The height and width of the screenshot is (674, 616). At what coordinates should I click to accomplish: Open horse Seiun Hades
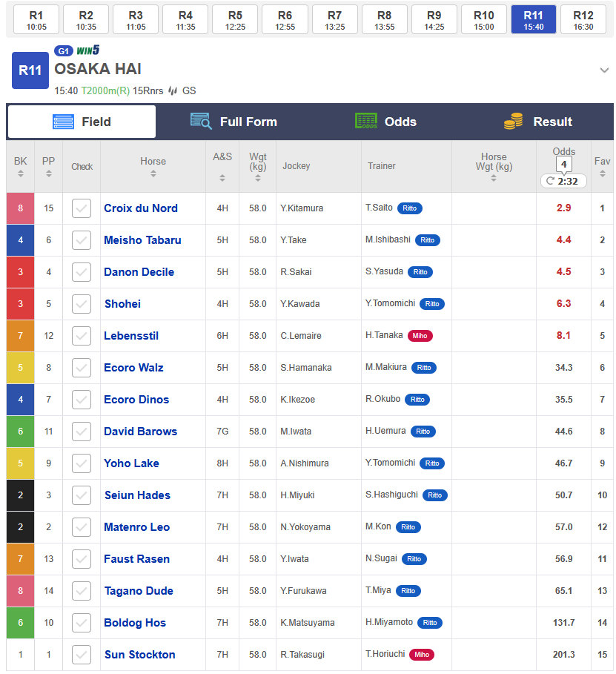click(x=138, y=495)
